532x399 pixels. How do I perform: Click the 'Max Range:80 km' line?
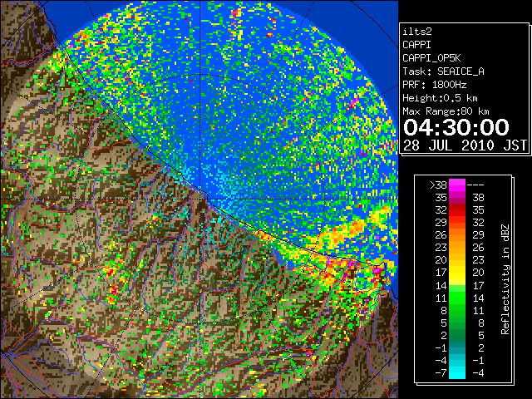(x=446, y=111)
